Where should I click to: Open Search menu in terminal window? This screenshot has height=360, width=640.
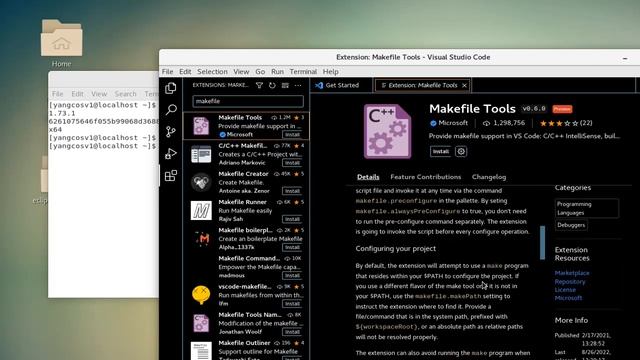pyautogui.click(x=125, y=94)
